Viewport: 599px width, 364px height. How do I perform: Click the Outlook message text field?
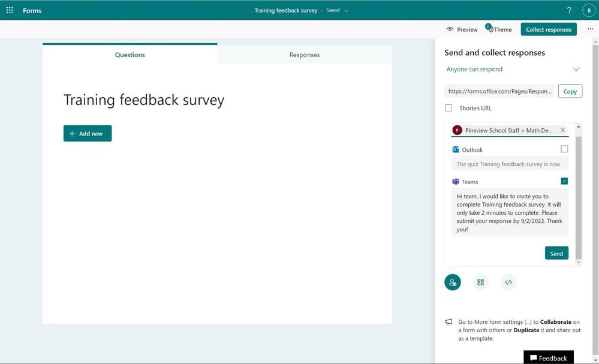point(510,164)
